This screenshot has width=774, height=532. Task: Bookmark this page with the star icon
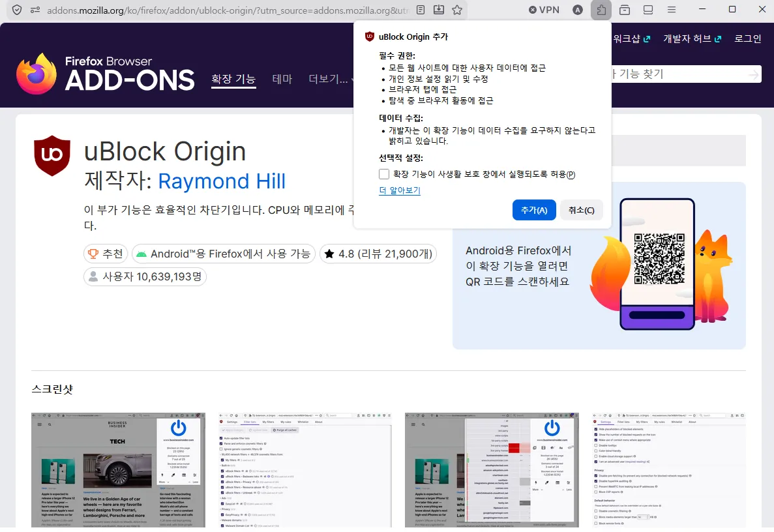click(457, 10)
